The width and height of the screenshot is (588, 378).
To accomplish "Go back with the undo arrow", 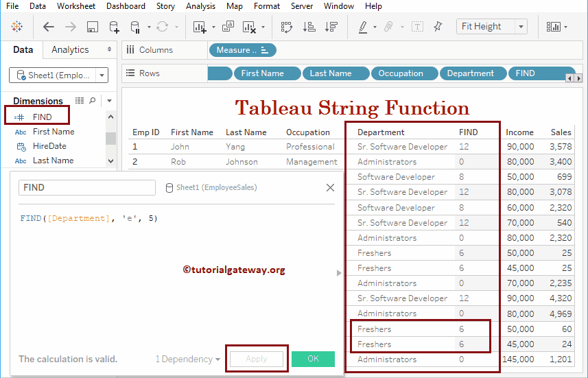I will (x=49, y=27).
